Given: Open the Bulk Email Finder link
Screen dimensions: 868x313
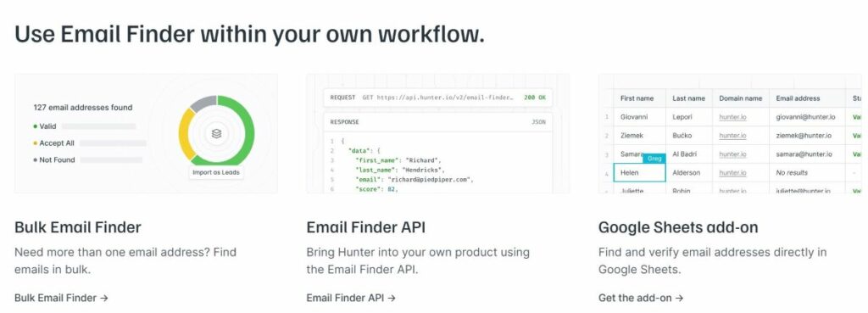Looking at the screenshot, I should pos(61,298).
